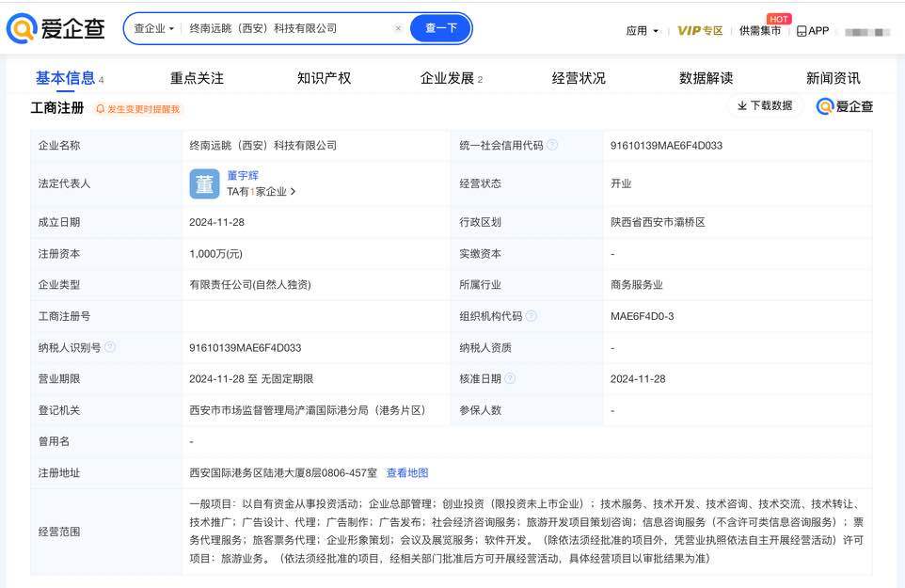The height and width of the screenshot is (588, 905).
Task: Click 2024-11-28 至 无固定期限 business term
Action: [x=251, y=378]
